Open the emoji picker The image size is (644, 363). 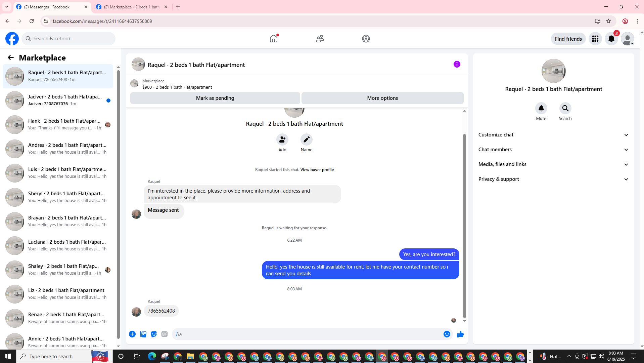pos(447,334)
